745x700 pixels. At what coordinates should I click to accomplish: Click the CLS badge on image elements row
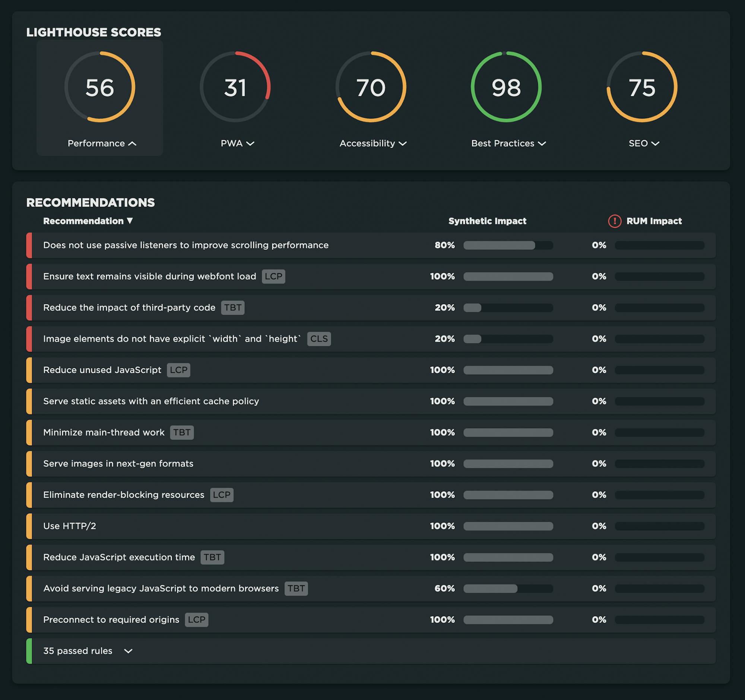click(318, 339)
